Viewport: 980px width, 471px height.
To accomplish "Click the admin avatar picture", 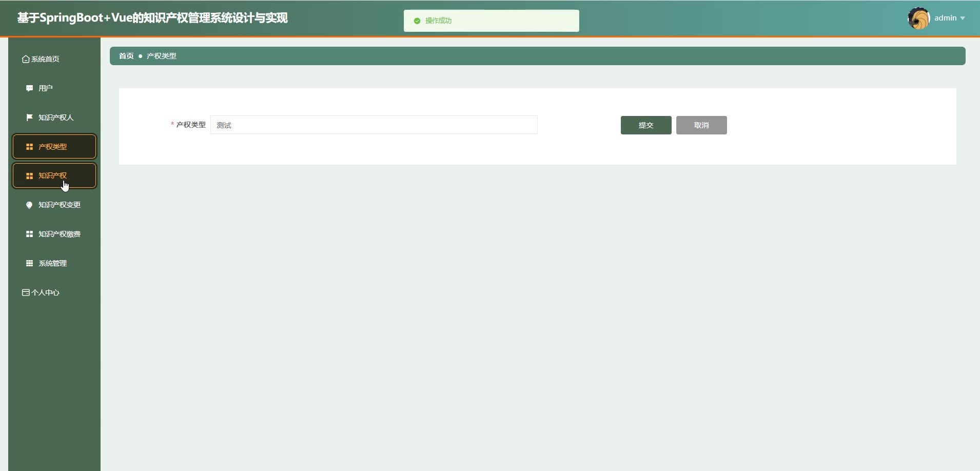I will pyautogui.click(x=918, y=18).
